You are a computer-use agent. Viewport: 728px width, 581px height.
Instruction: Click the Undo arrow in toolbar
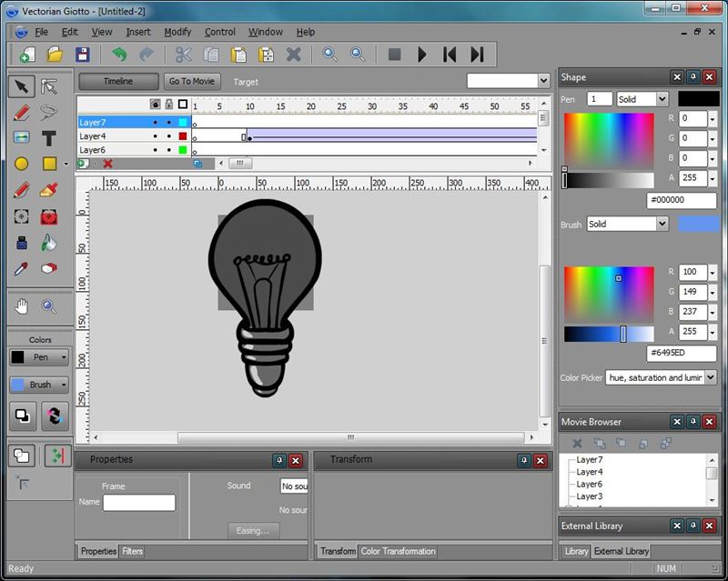(x=118, y=55)
